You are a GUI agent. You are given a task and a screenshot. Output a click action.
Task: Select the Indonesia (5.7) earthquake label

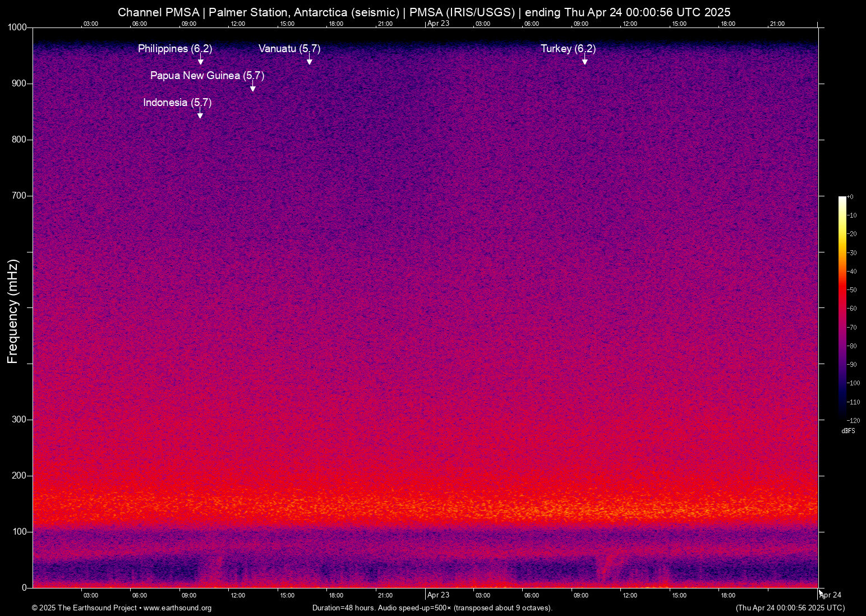(177, 103)
